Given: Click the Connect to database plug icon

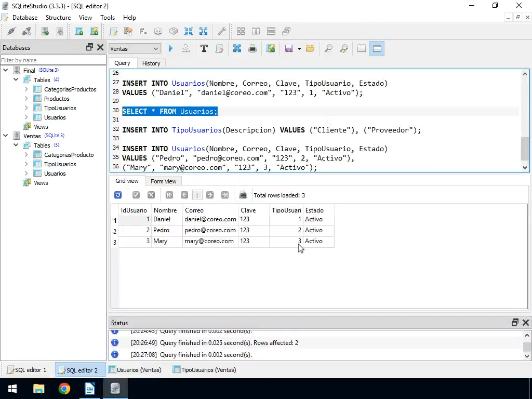Looking at the screenshot, I should coord(11,31).
